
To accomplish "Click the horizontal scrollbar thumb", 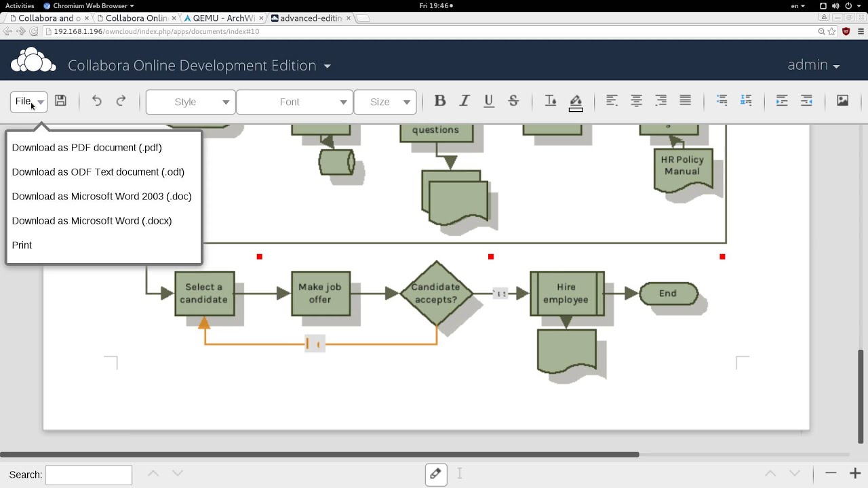I will pyautogui.click(x=319, y=454).
